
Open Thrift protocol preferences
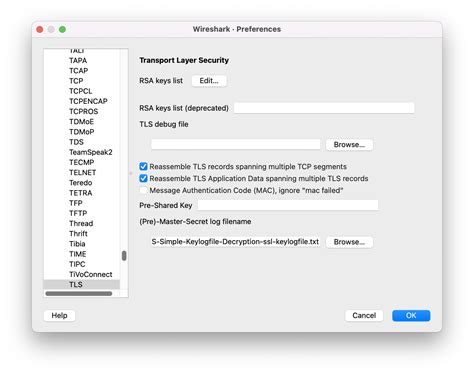[x=78, y=233]
